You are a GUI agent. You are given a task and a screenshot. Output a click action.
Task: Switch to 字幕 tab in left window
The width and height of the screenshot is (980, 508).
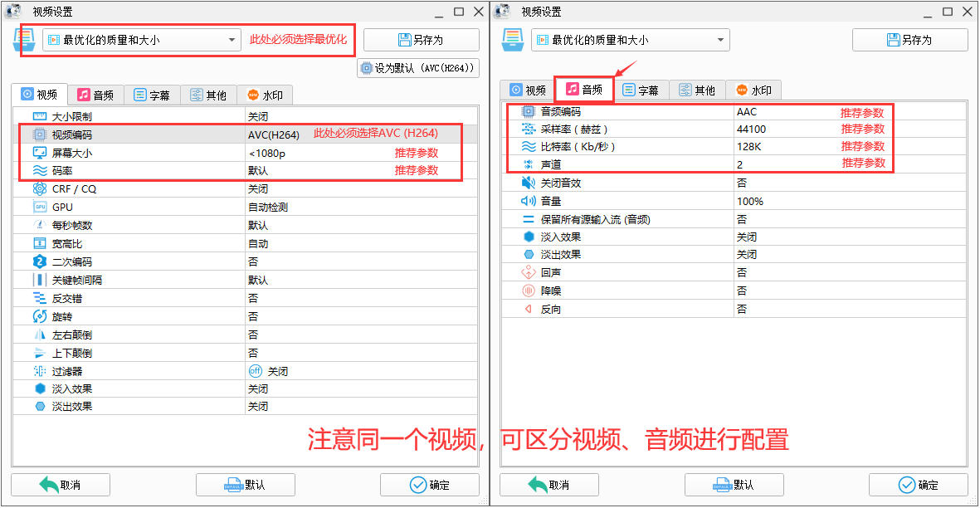(x=152, y=95)
